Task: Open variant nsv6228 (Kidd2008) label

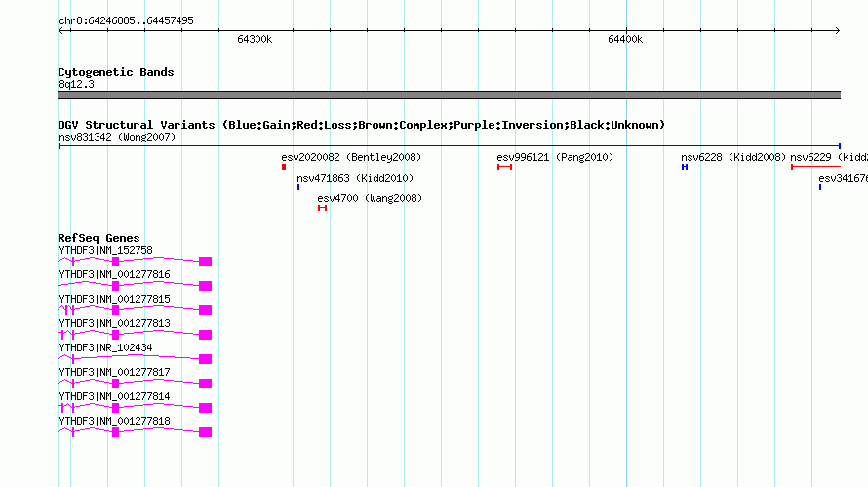Action: coord(733,157)
